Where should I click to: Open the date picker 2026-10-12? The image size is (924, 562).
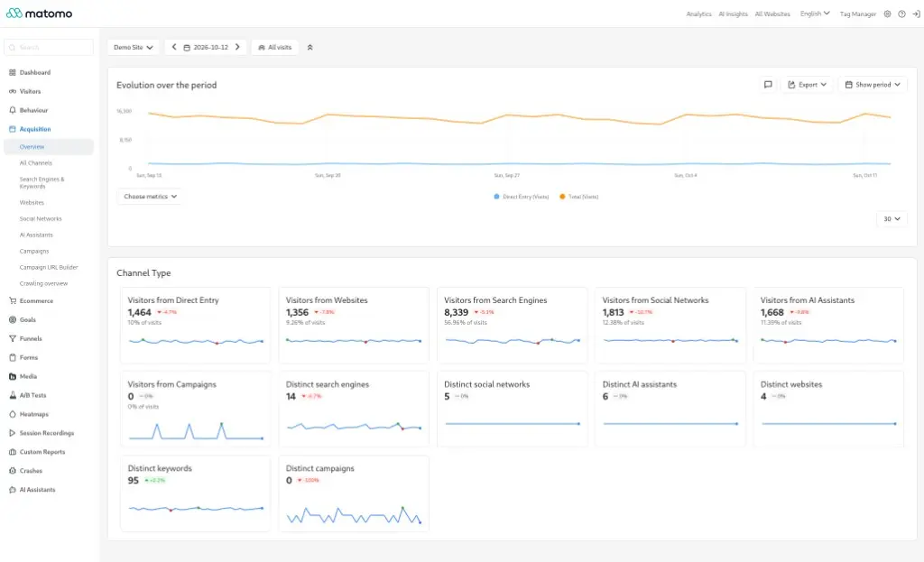click(206, 47)
